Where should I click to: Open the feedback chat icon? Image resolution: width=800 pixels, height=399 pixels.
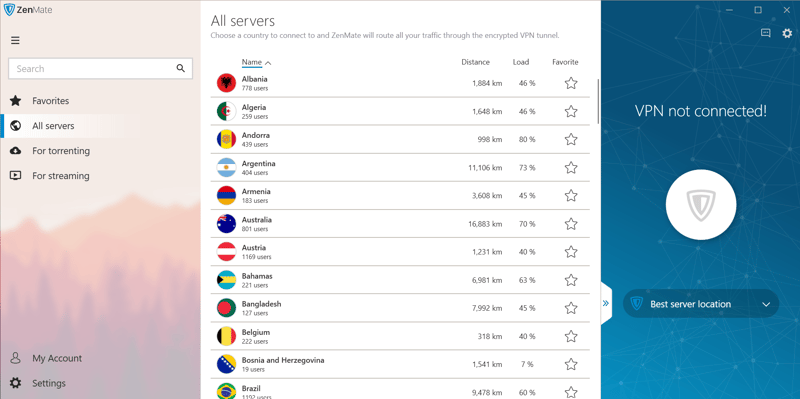[x=765, y=33]
